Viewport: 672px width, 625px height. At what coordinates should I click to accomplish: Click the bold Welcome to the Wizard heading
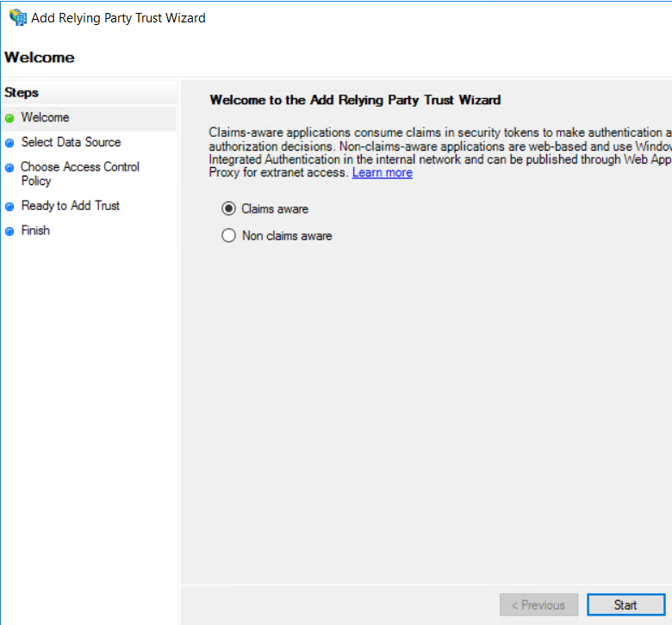(x=355, y=100)
